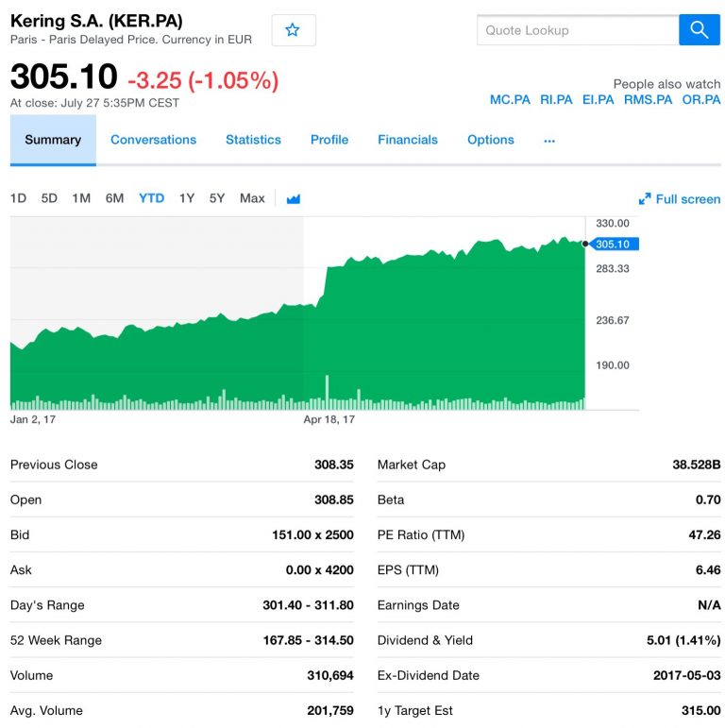Add Kering to watchlist with star icon
The image size is (725, 728).
pos(294,30)
